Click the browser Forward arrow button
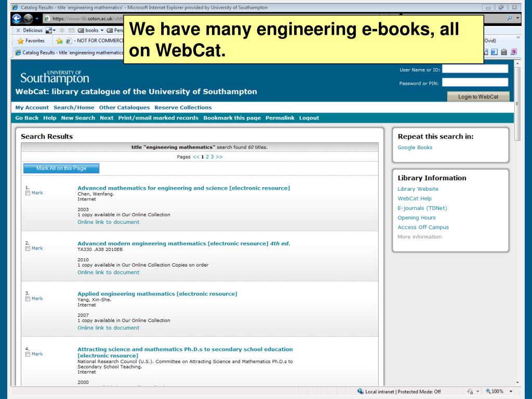This screenshot has width=532, height=399. (x=28, y=19)
